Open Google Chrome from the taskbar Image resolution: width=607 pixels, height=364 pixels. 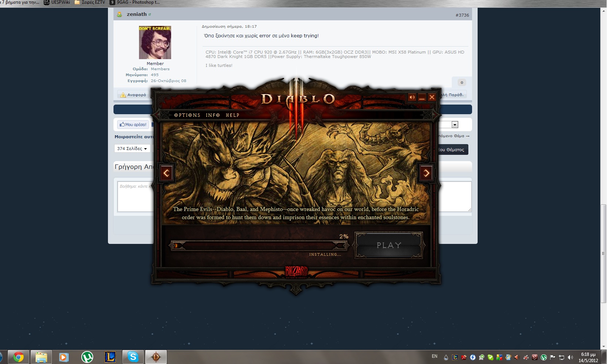(x=18, y=357)
